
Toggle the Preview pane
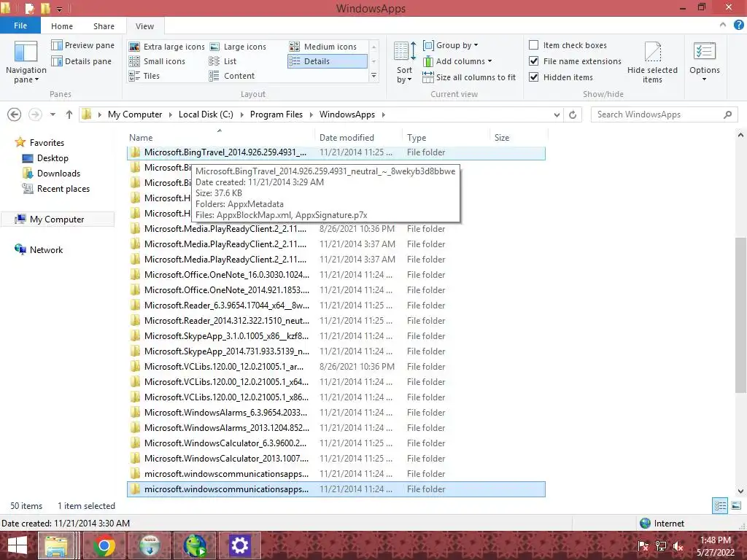click(x=83, y=45)
